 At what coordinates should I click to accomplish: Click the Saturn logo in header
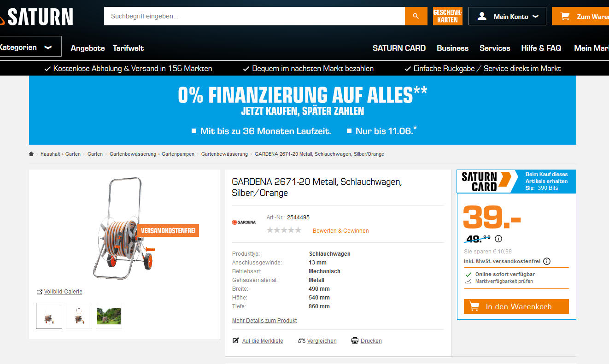36,17
